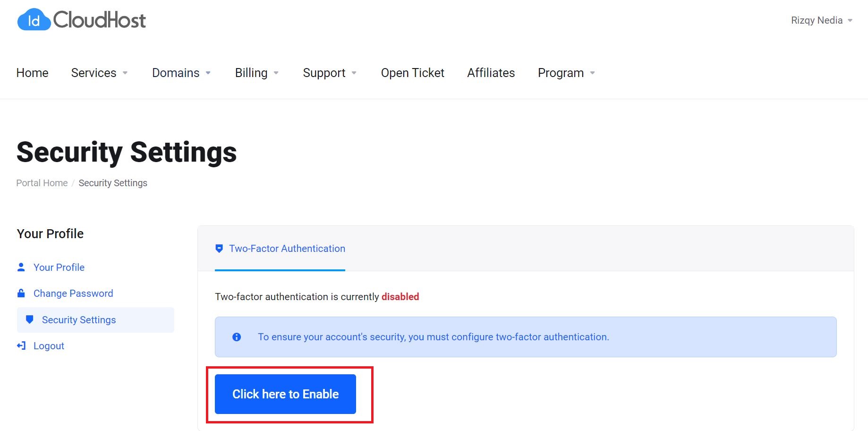Click the logout arrow icon beside Logout
Viewport: 868px width, 431px height.
point(21,345)
